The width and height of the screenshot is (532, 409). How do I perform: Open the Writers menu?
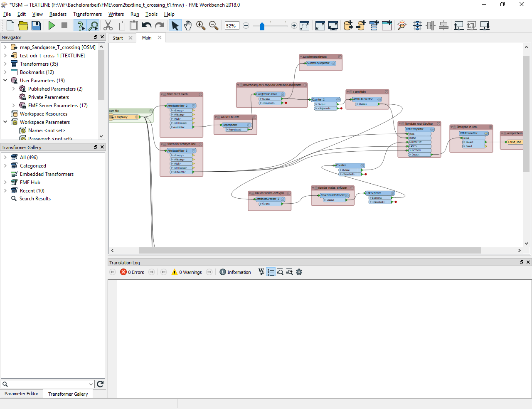116,14
